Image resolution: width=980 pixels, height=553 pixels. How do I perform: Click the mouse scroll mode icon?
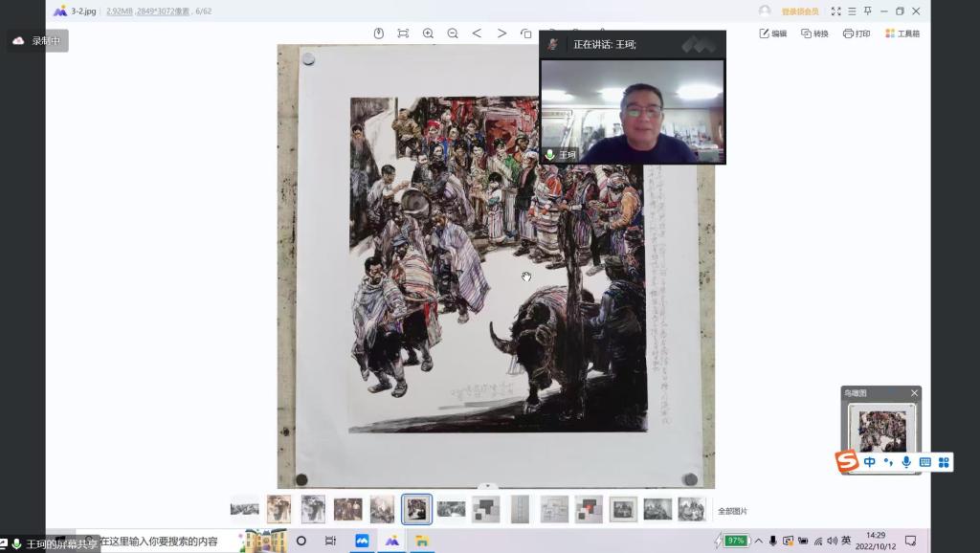point(378,33)
